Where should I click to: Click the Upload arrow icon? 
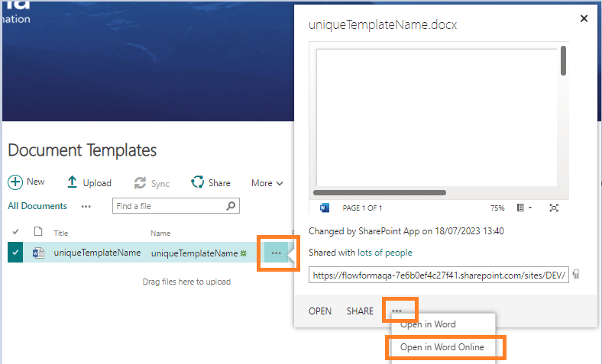72,182
